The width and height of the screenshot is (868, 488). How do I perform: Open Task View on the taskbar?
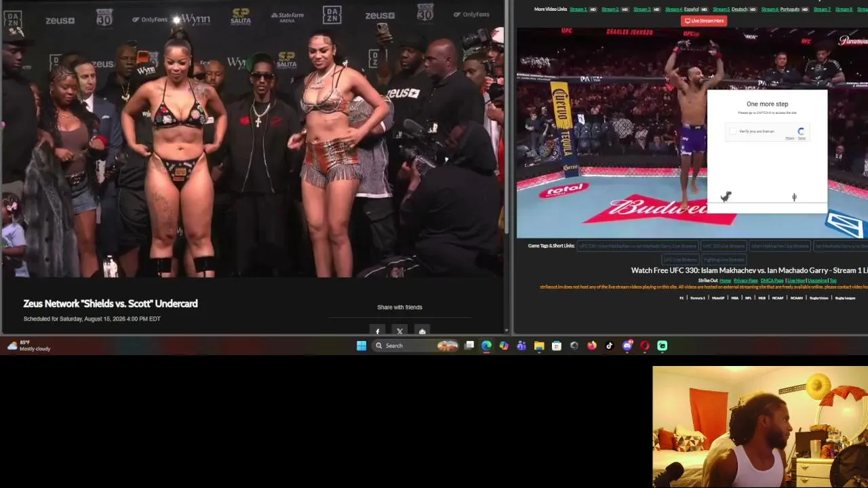pos(469,346)
